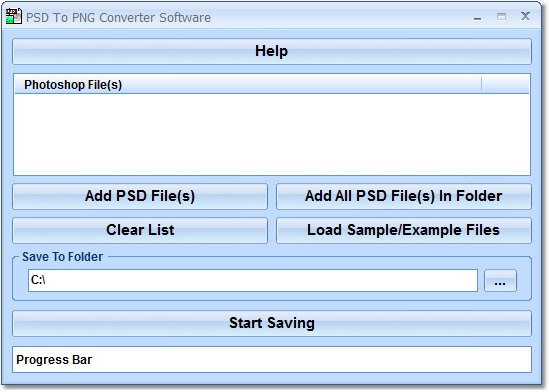The width and height of the screenshot is (549, 392).
Task: Open the Help button
Action: point(272,51)
